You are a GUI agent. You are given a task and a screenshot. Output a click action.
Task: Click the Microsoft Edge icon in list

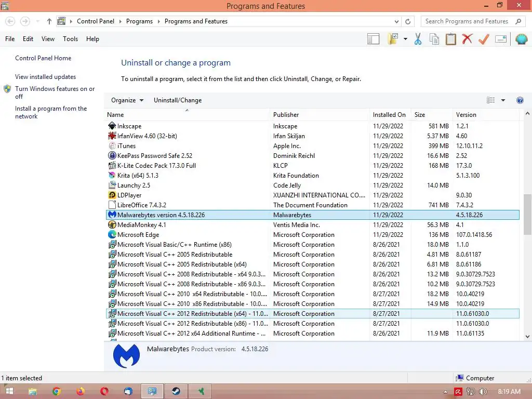click(x=112, y=234)
